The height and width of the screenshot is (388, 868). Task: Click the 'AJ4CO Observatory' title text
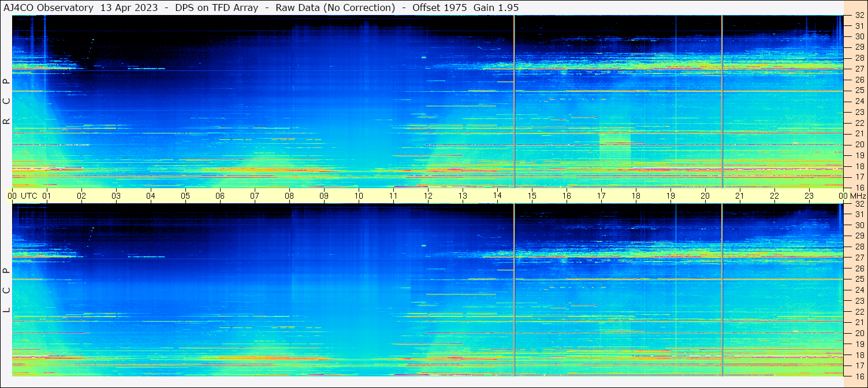click(49, 8)
